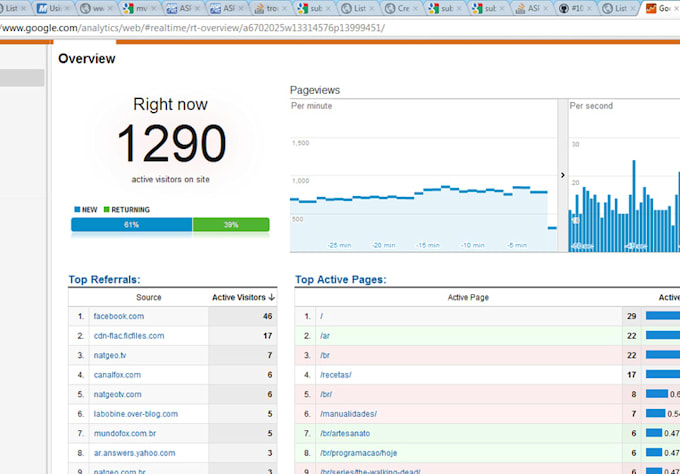Click the Stack Overflow favicon on 'tro' tab
Screen dimensions: 680x474
(x=259, y=8)
